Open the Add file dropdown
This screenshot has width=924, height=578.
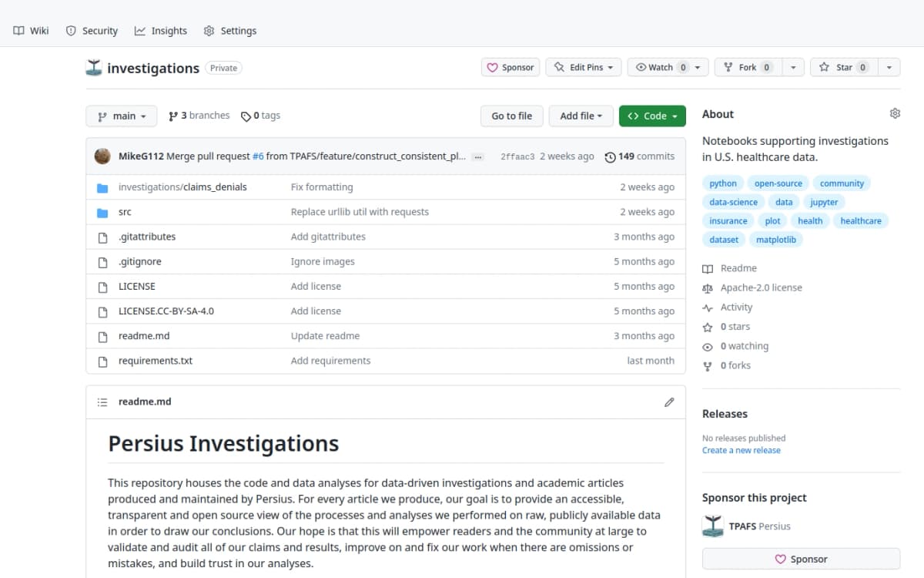581,116
